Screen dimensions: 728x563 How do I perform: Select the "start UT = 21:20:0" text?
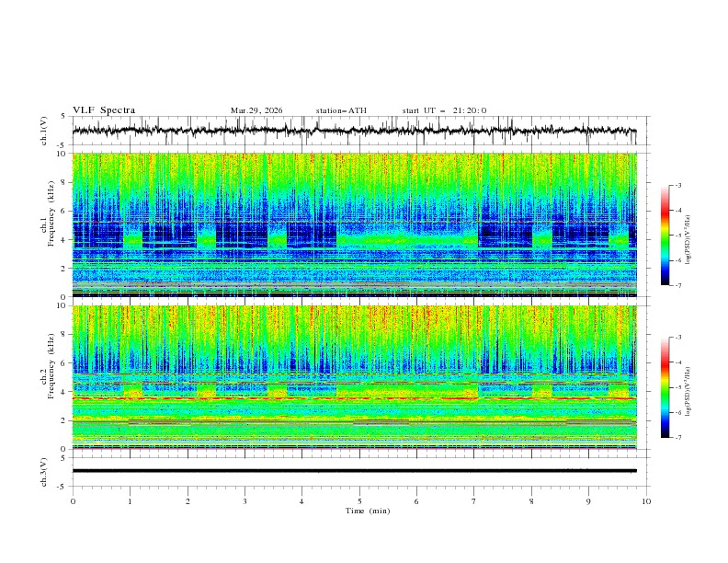click(x=444, y=110)
